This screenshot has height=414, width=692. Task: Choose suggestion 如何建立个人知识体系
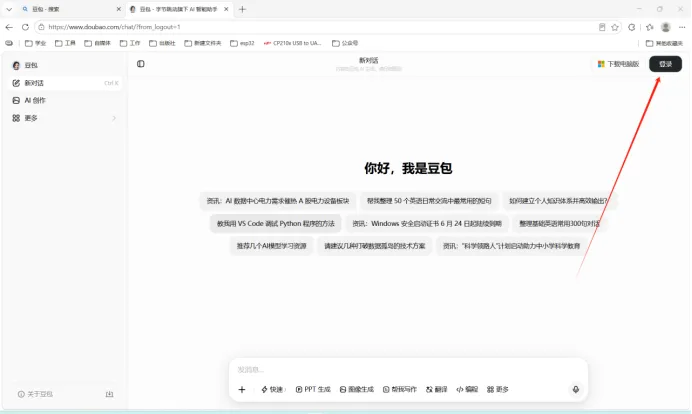coord(559,201)
